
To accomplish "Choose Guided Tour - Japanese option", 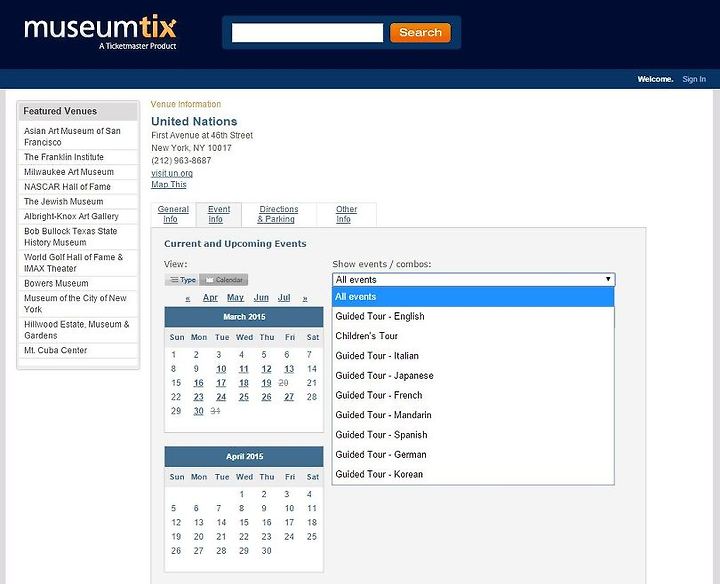I will [x=473, y=376].
